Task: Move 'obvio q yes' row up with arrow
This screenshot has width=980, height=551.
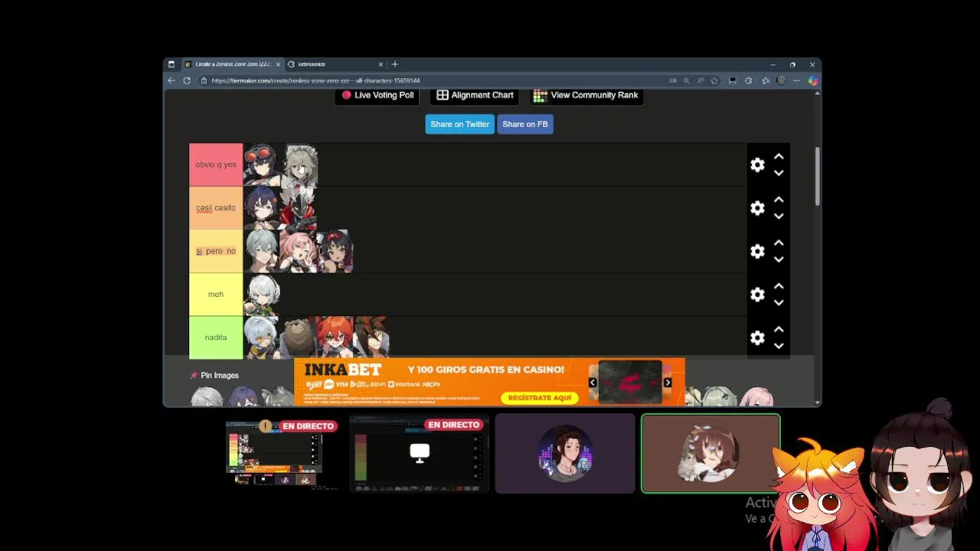Action: pyautogui.click(x=779, y=156)
